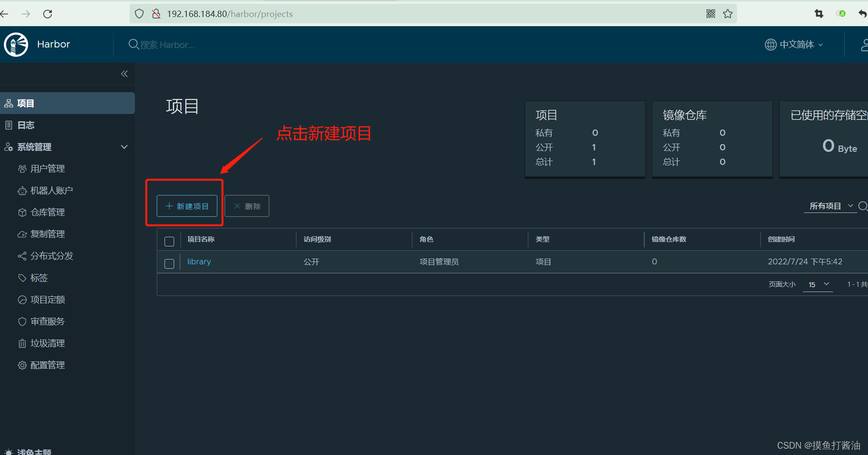Open 配置管理 menu item
Viewport: 868px width, 455px height.
click(48, 365)
